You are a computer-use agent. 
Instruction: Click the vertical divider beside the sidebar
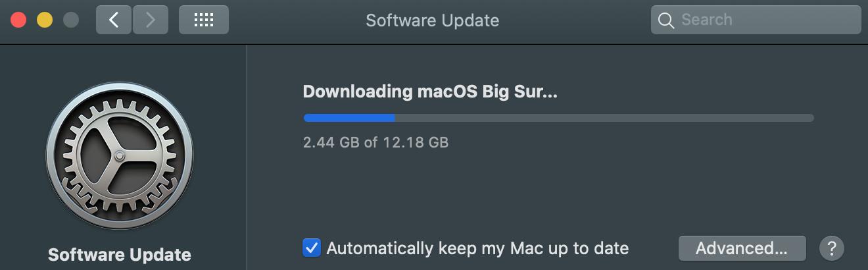pos(247,157)
